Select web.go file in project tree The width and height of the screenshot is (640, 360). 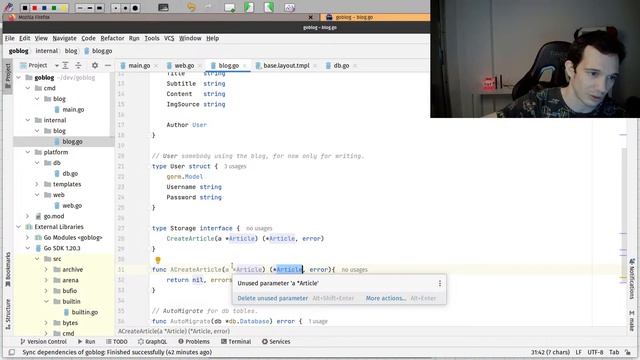[72, 205]
